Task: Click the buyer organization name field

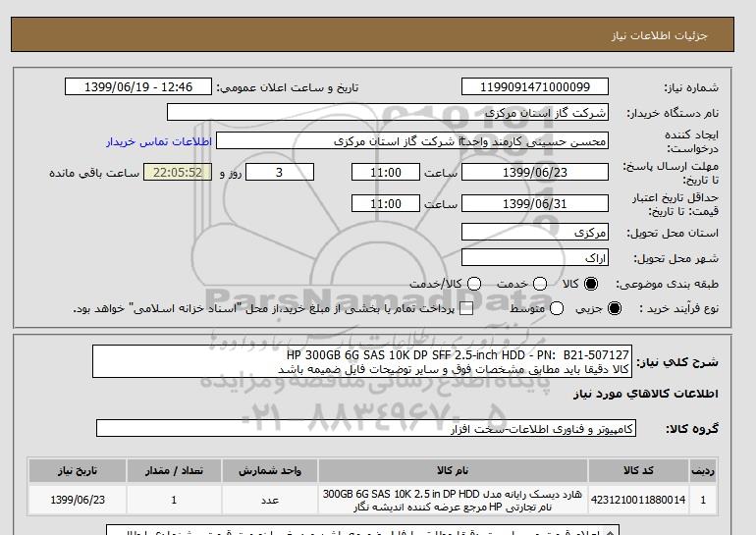Action: click(388, 112)
